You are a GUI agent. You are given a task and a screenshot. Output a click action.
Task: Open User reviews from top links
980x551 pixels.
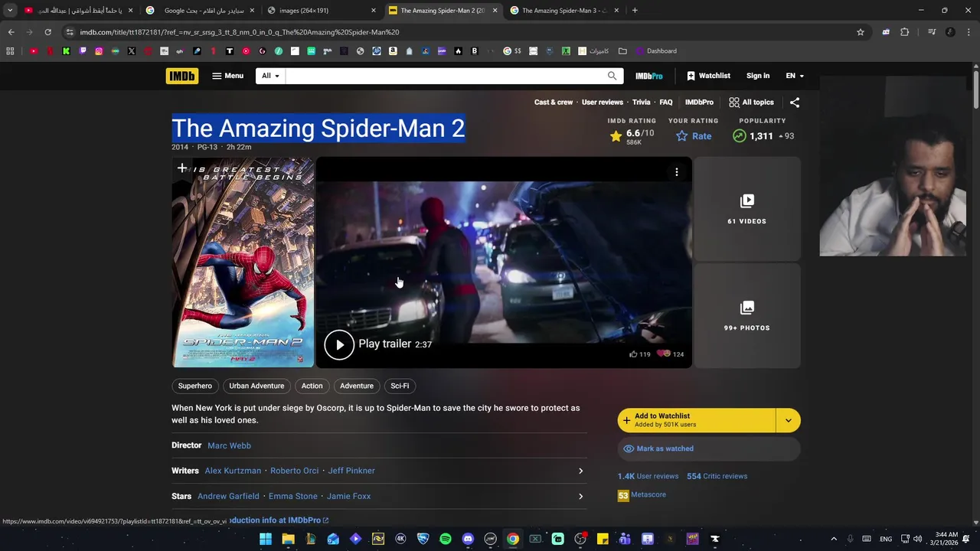[x=603, y=102]
